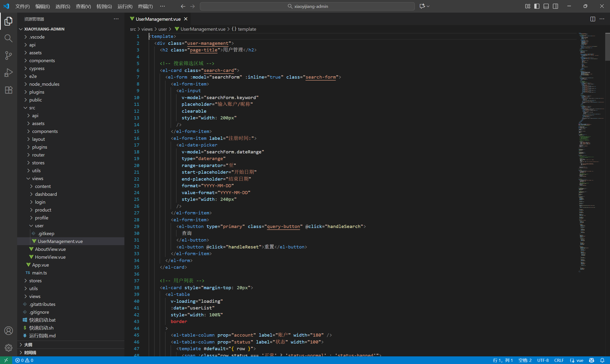Screen dimensions: 610x364
Task: Show more menu bar items ellipsis
Action: point(162,6)
